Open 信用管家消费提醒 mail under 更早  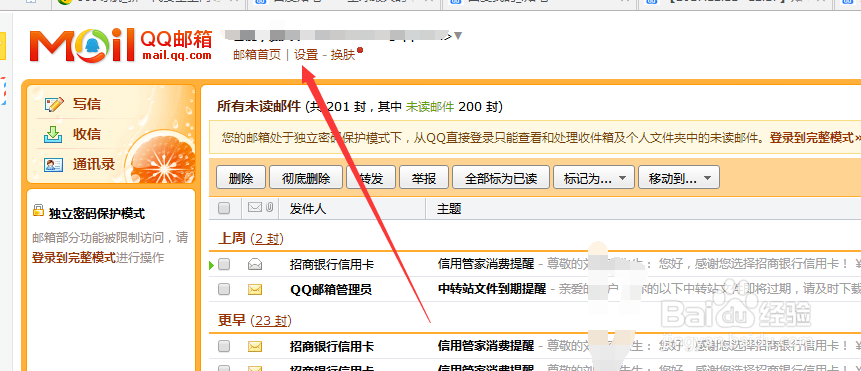click(486, 346)
